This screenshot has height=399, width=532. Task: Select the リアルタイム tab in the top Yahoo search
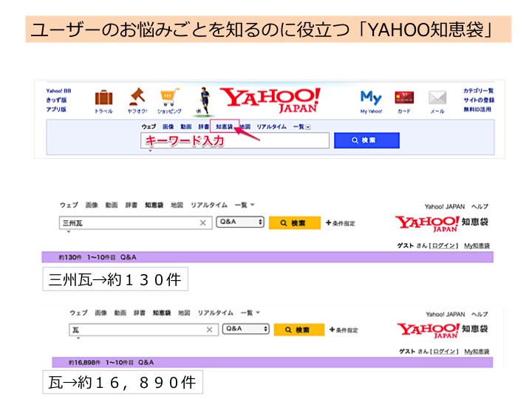pyautogui.click(x=271, y=126)
